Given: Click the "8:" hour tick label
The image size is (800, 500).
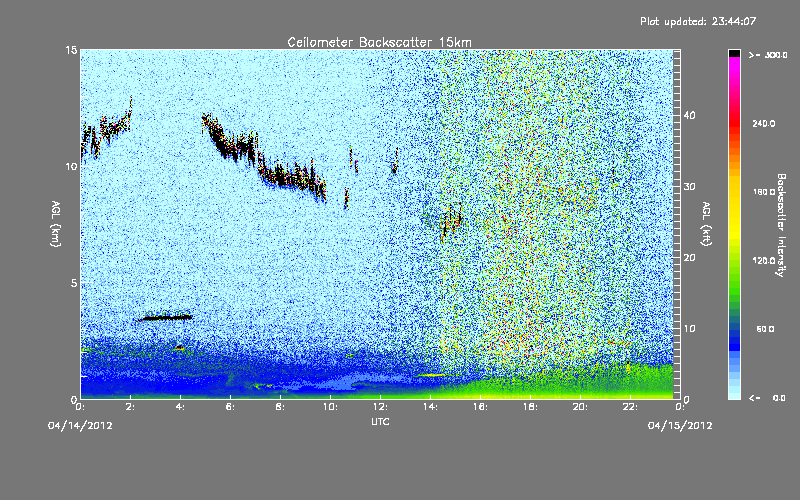Looking at the screenshot, I should (x=280, y=407).
